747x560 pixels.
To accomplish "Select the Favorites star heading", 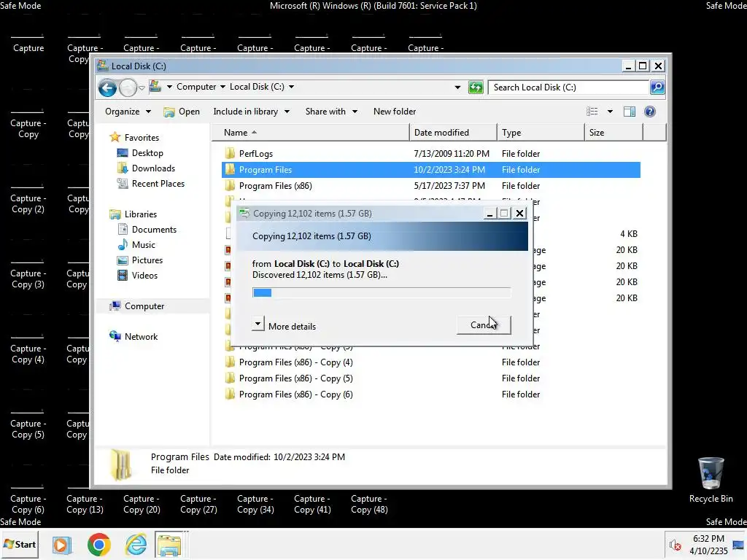I will (134, 137).
